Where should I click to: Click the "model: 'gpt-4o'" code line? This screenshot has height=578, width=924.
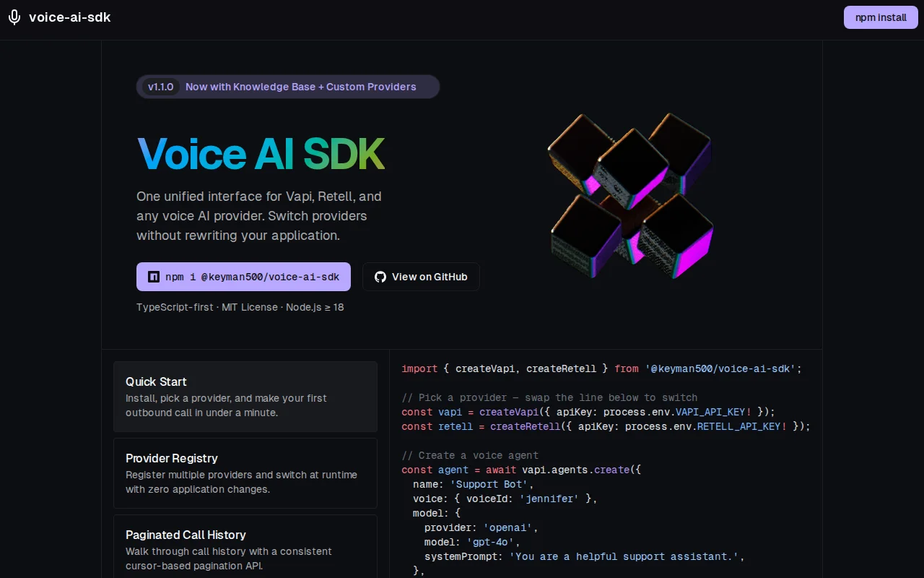[x=472, y=542]
